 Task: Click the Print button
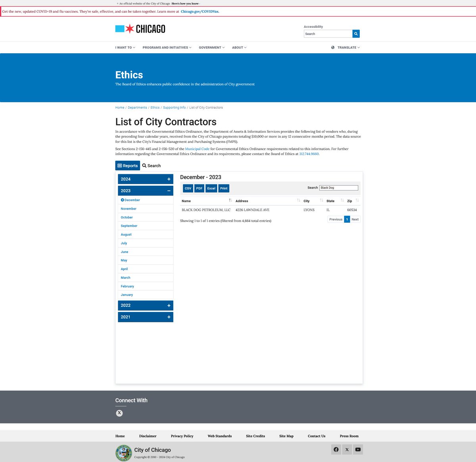[x=224, y=188]
